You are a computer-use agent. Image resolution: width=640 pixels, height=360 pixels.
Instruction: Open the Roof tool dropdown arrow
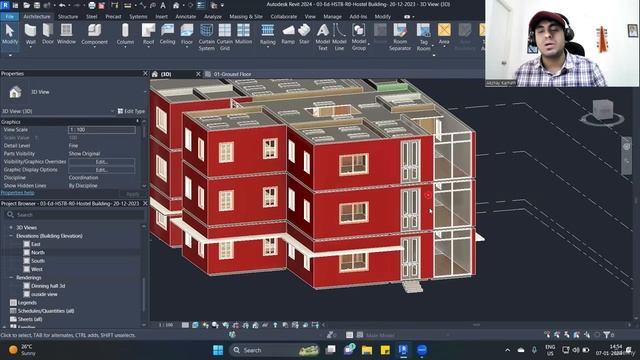(x=148, y=47)
